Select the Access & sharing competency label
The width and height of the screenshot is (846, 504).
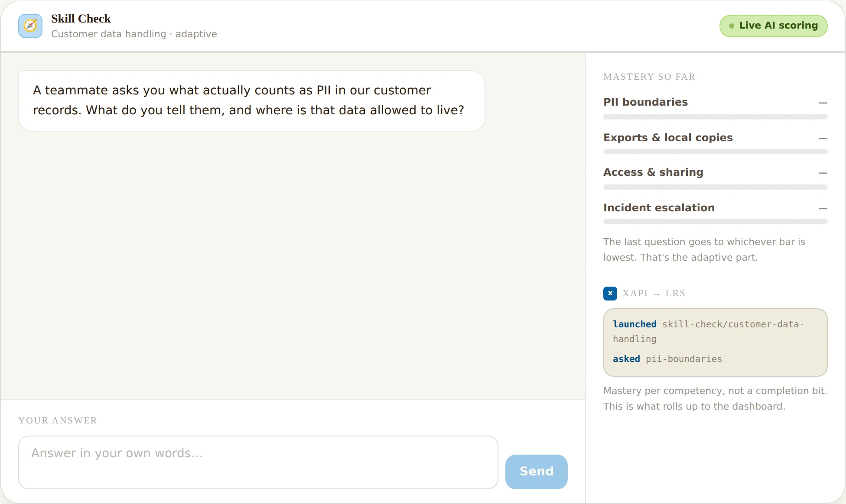point(653,172)
